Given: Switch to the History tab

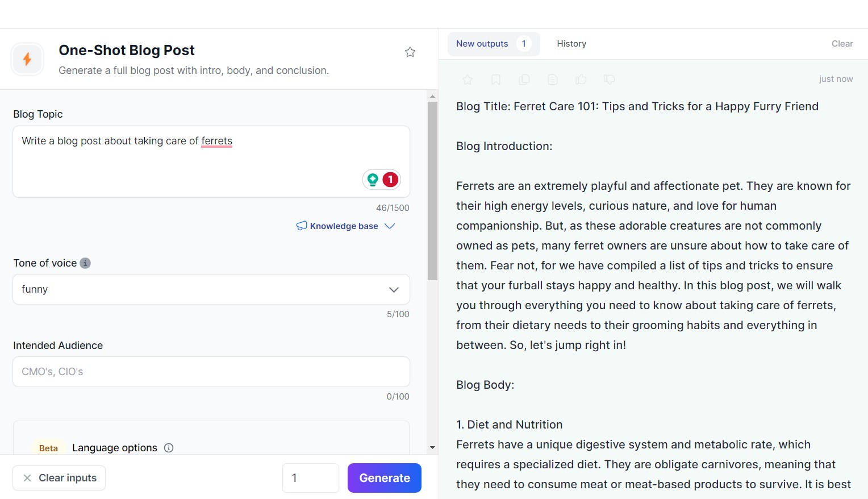Looking at the screenshot, I should click(571, 44).
